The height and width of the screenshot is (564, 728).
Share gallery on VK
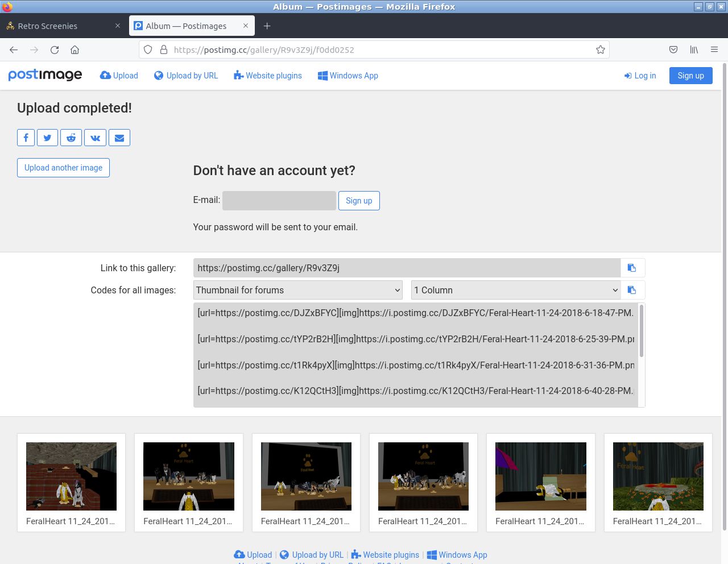coord(95,138)
